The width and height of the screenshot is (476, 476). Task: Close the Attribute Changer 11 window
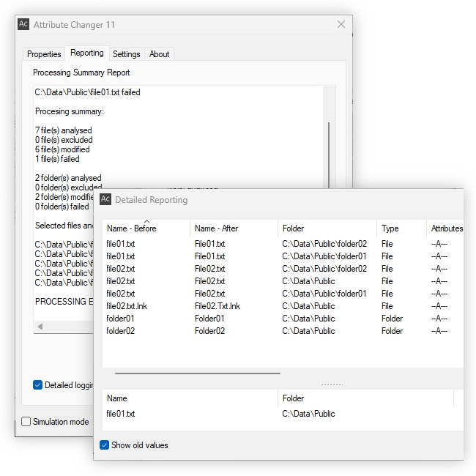[x=341, y=24]
